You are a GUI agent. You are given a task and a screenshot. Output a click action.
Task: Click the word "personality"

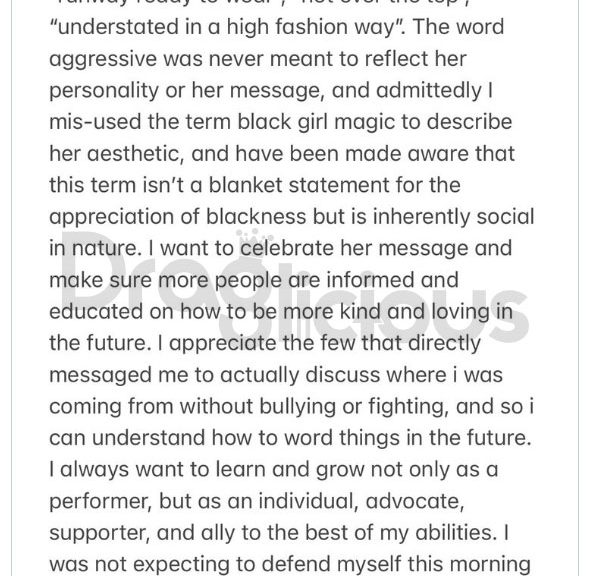click(104, 92)
